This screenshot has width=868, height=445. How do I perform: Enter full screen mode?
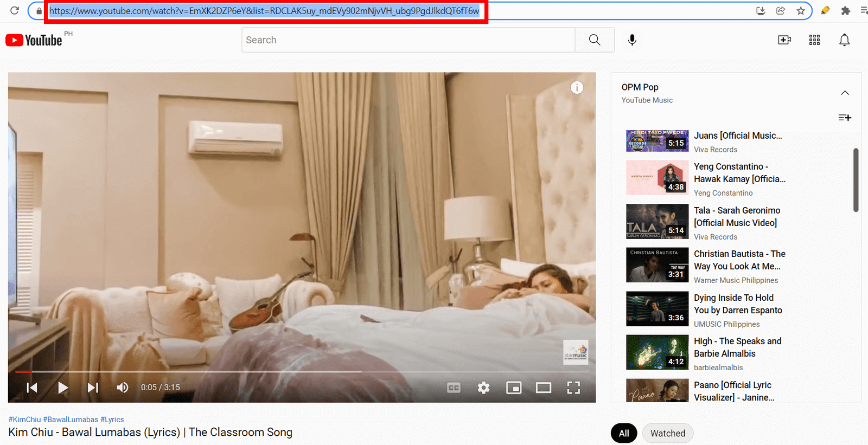(573, 388)
